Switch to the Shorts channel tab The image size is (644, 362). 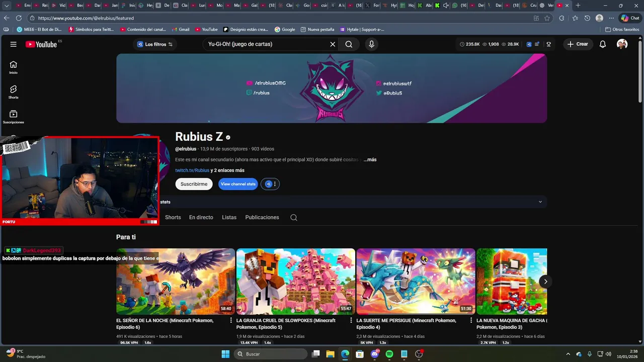tap(173, 217)
